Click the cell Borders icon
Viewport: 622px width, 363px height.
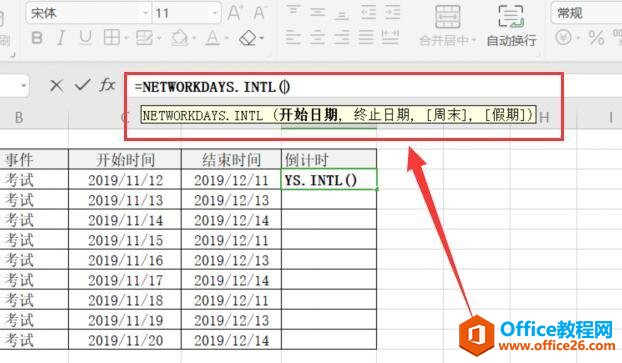[111, 38]
